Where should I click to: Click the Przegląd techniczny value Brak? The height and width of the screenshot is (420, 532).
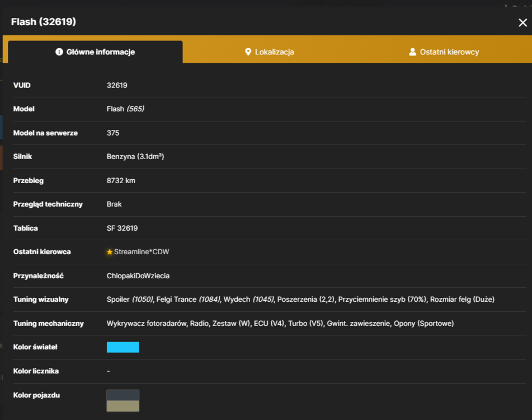point(114,204)
